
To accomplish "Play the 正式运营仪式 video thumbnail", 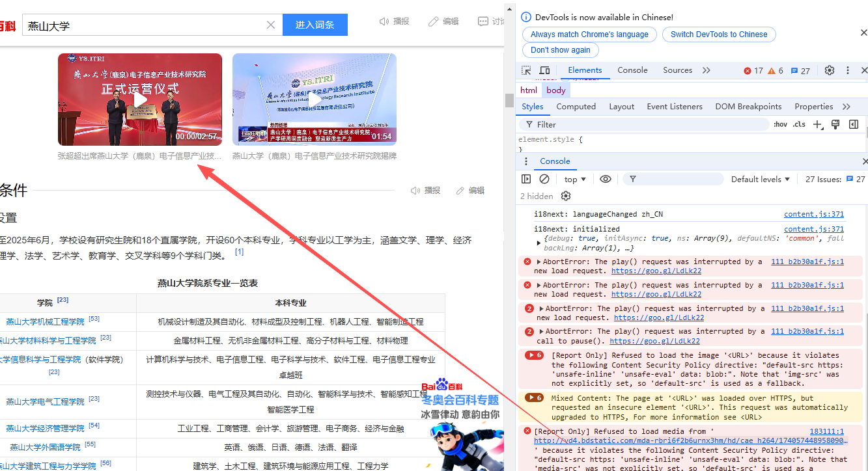I will 140,100.
